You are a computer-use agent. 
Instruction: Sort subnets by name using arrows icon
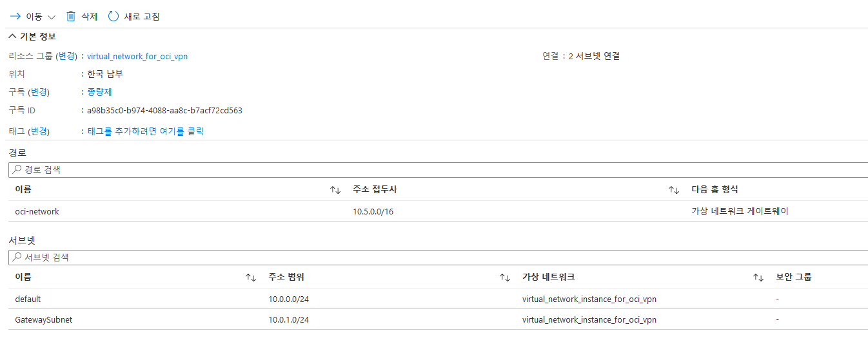coord(251,278)
